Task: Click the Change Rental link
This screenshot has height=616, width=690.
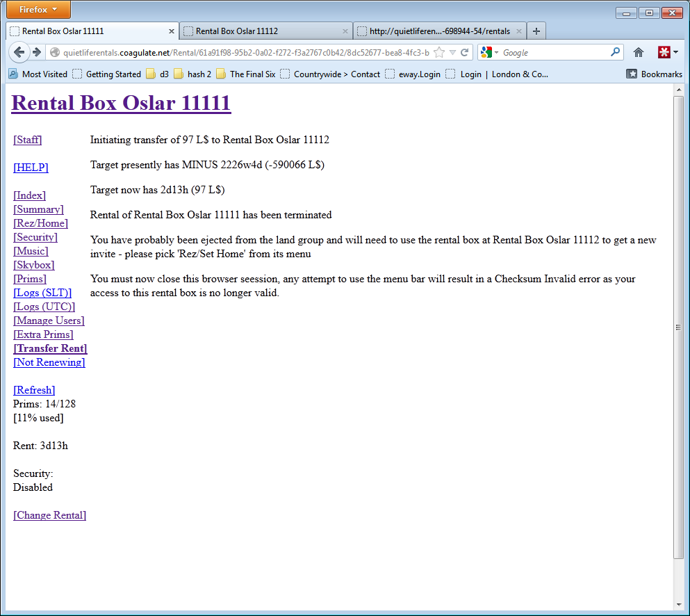Action: 49,515
